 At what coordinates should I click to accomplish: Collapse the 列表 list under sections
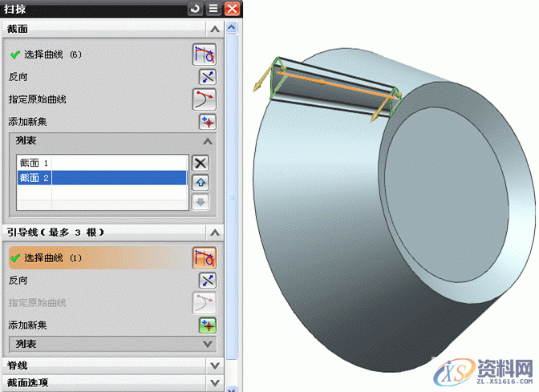coord(209,141)
